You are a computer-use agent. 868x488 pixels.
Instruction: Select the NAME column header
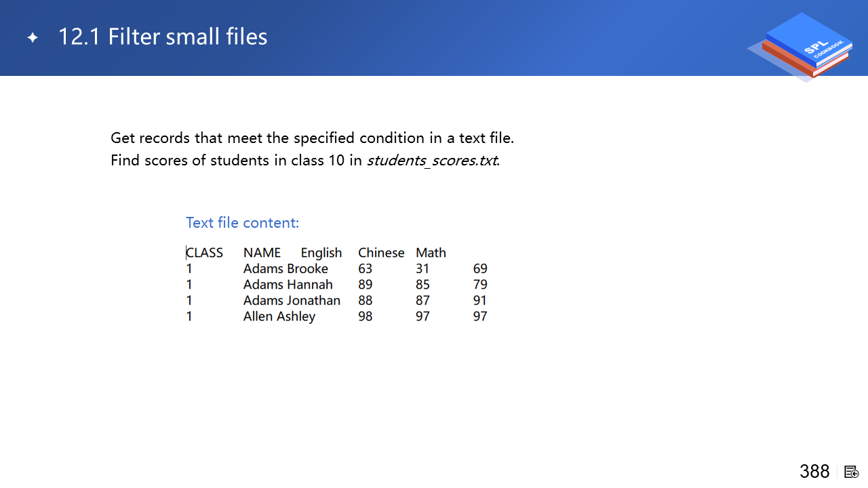click(262, 253)
